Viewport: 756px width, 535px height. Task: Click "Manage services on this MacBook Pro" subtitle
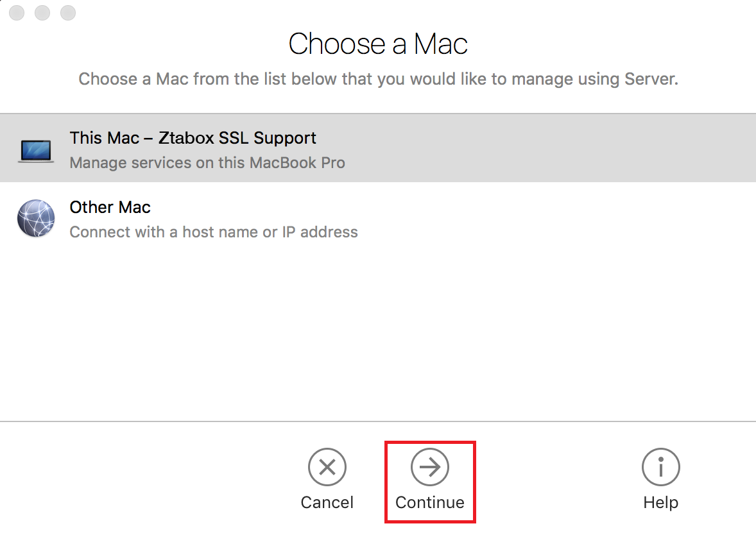(x=207, y=162)
